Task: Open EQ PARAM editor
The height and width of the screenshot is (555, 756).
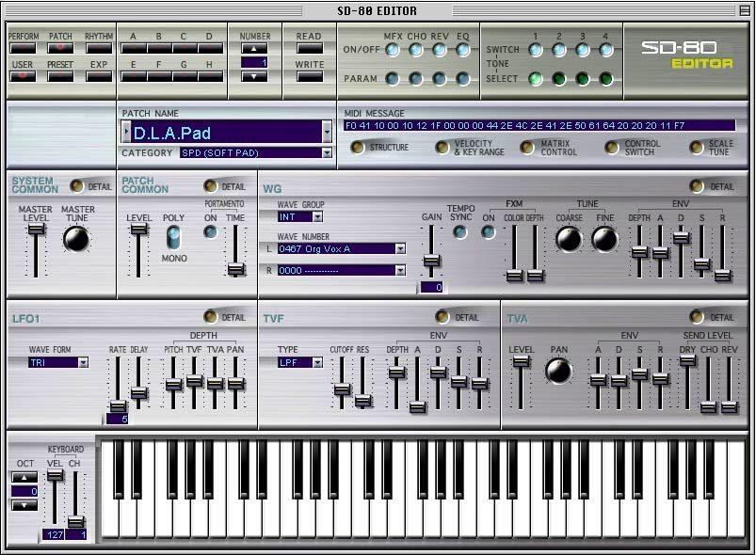Action: (463, 78)
